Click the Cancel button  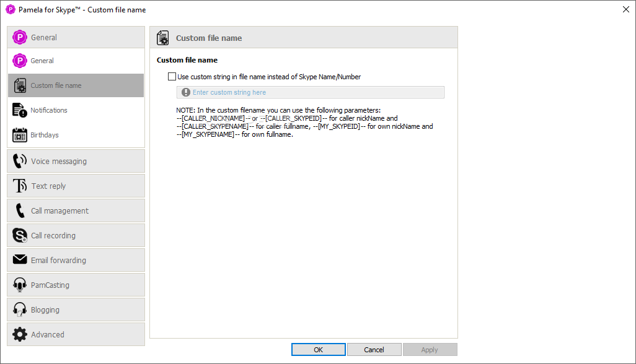pos(374,349)
